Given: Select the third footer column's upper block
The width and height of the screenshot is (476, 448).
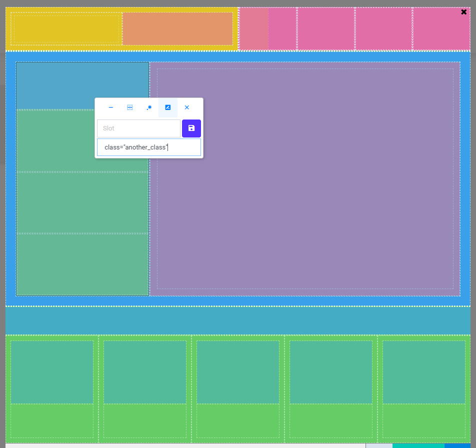Looking at the screenshot, I should tap(238, 372).
